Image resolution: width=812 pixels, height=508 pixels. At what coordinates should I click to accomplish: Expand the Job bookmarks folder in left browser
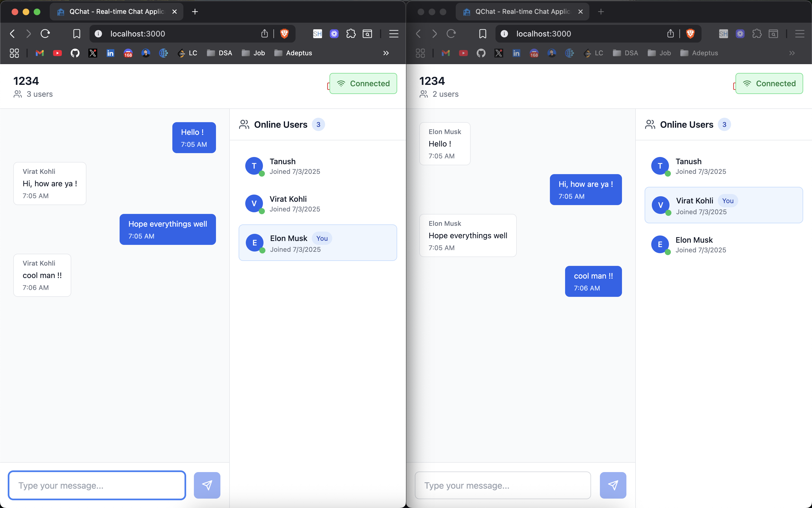(254, 53)
